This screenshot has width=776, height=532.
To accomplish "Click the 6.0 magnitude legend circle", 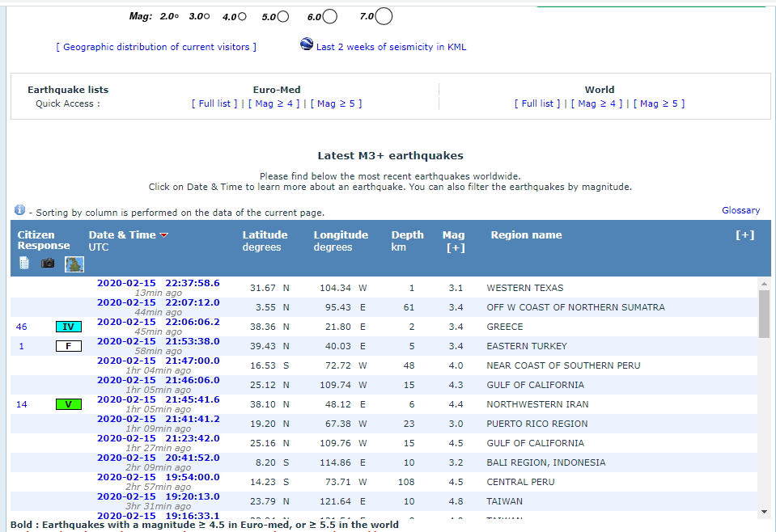I will click(330, 17).
